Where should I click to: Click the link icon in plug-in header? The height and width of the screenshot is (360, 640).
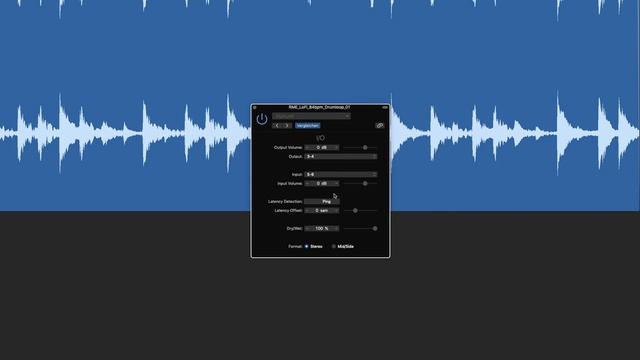click(x=380, y=125)
